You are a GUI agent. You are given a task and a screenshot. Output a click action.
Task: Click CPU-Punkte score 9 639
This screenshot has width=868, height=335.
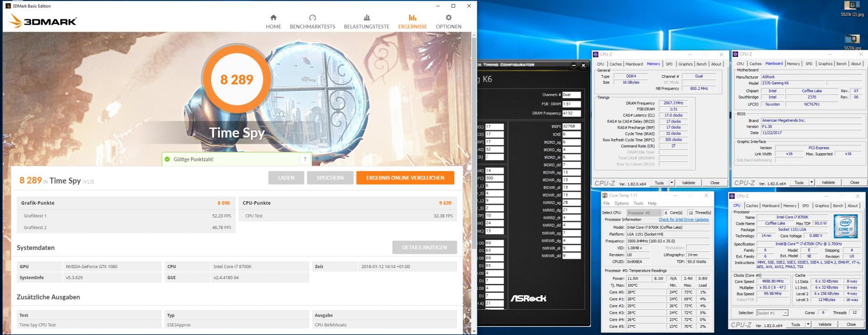coord(445,203)
